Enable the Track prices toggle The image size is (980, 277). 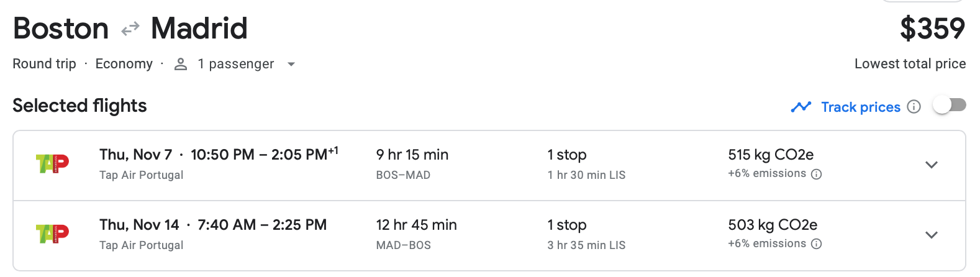pyautogui.click(x=950, y=106)
